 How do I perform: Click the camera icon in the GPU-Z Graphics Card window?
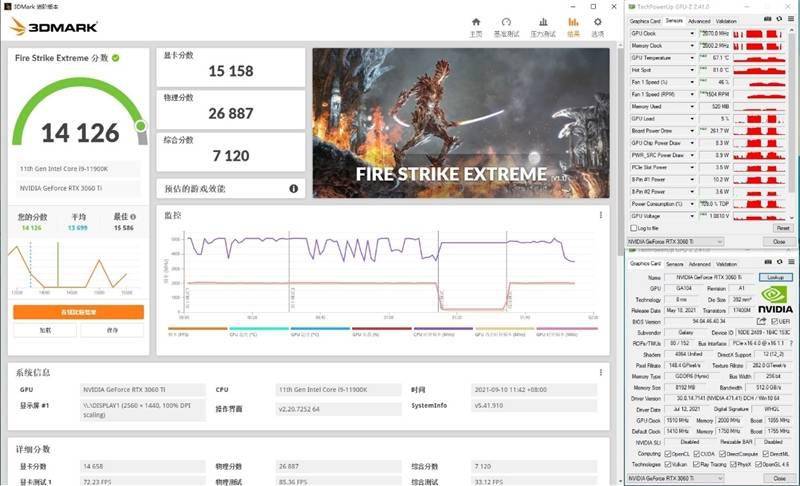tap(768, 262)
